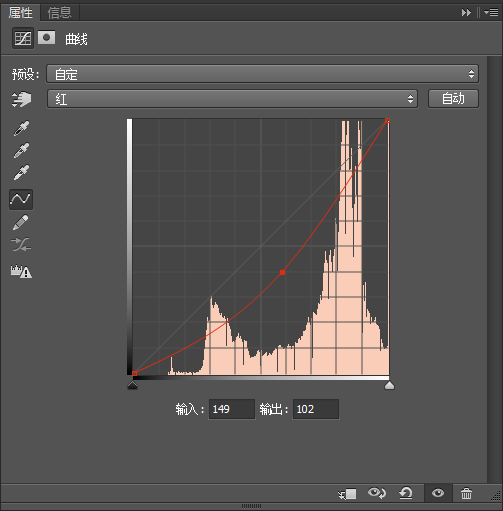Click the 自动 button
Viewport: 503px width, 511px height.
click(x=453, y=99)
